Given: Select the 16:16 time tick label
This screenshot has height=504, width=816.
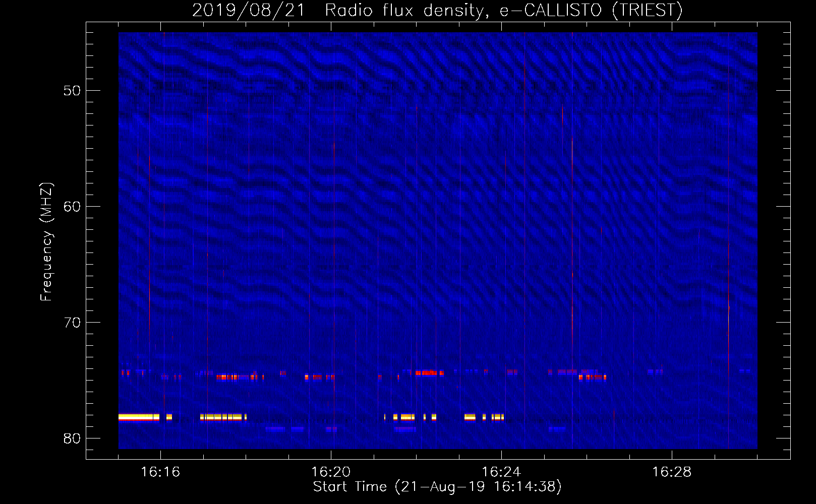Looking at the screenshot, I should tap(160, 472).
